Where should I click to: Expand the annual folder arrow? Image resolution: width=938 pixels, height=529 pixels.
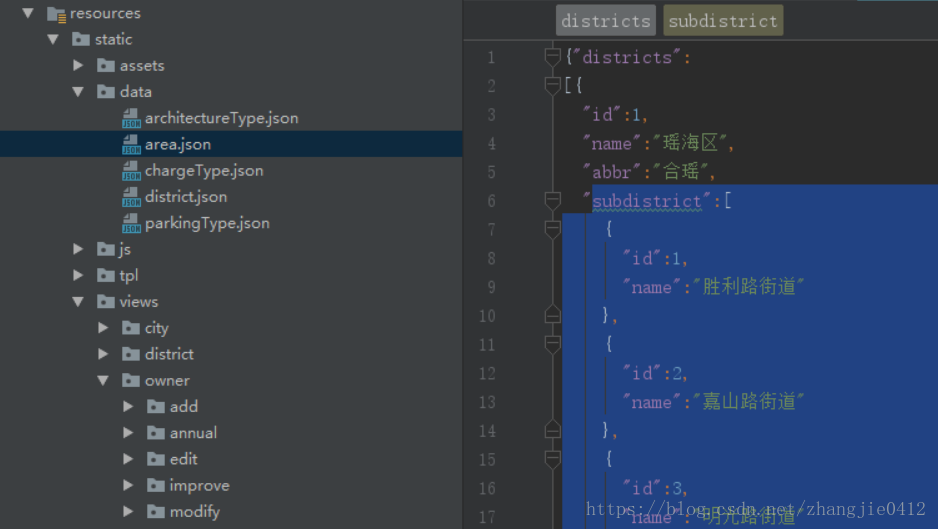click(x=128, y=432)
